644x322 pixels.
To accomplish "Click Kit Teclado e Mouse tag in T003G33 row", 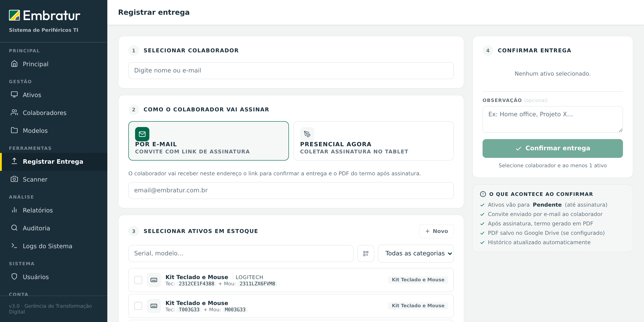I will [418, 305].
